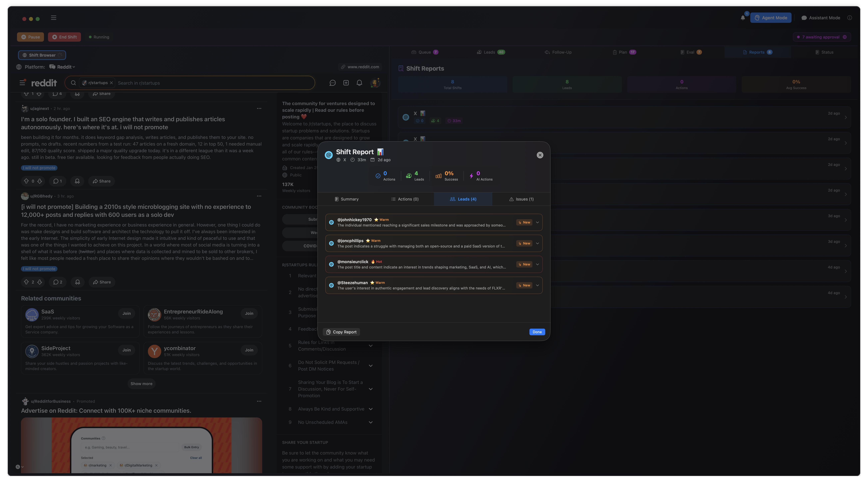This screenshot has height=485, width=868.
Task: Switch to the Summary tab
Action: coord(347,199)
